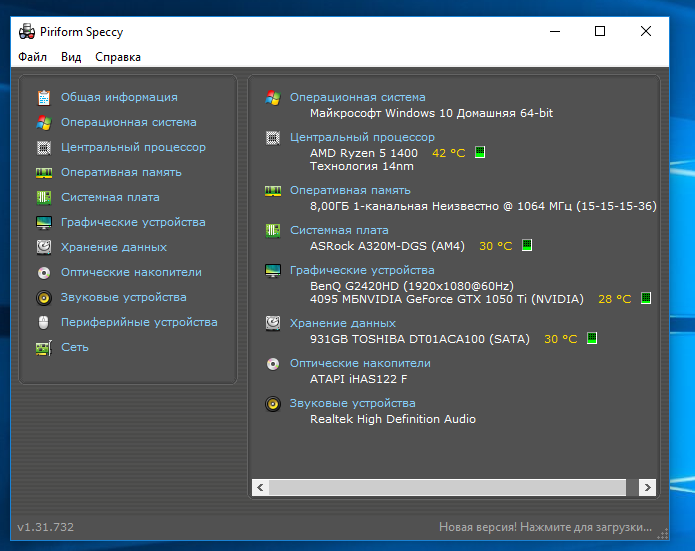Select Графические устройства in the sidebar

[133, 222]
